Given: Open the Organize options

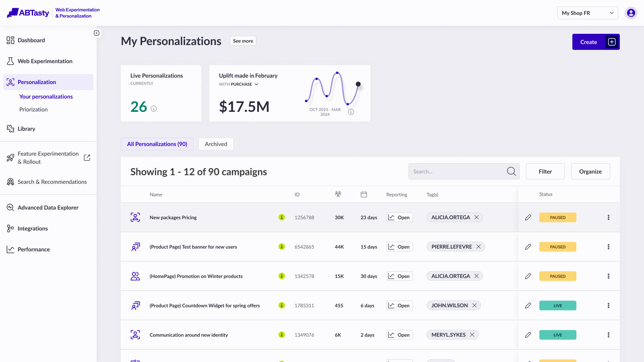Looking at the screenshot, I should (590, 171).
